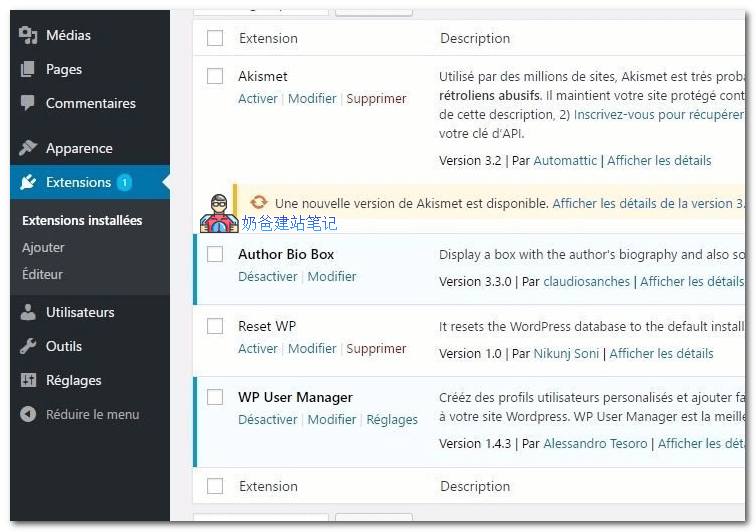756x532 pixels.
Task: Tick the Akismet plugin checkbox
Action: [x=215, y=76]
